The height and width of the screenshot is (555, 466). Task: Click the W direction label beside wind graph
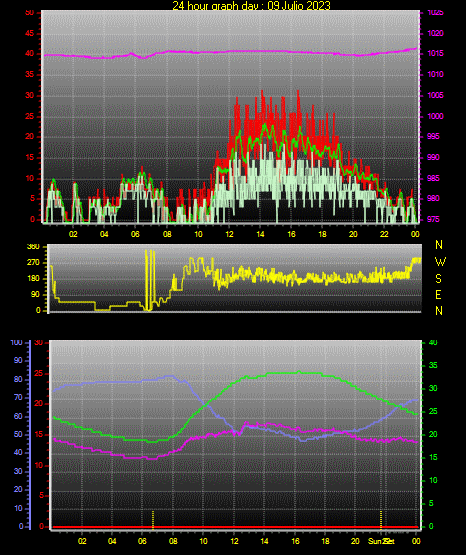pos(440,262)
